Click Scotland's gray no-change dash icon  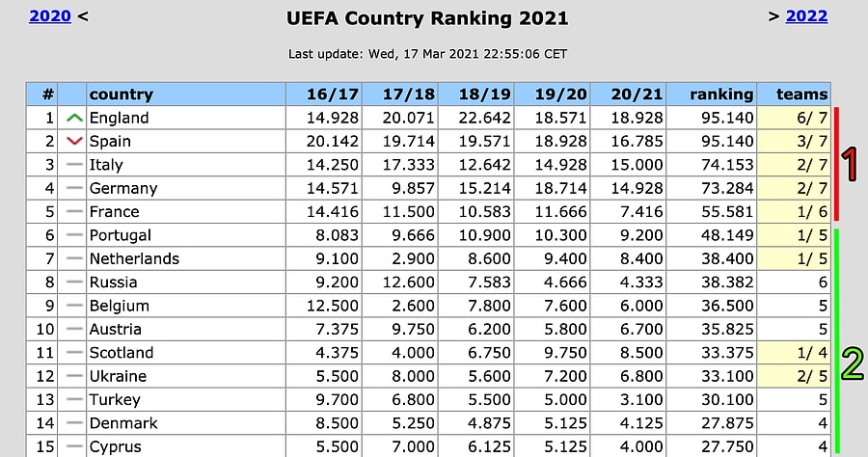(x=74, y=353)
